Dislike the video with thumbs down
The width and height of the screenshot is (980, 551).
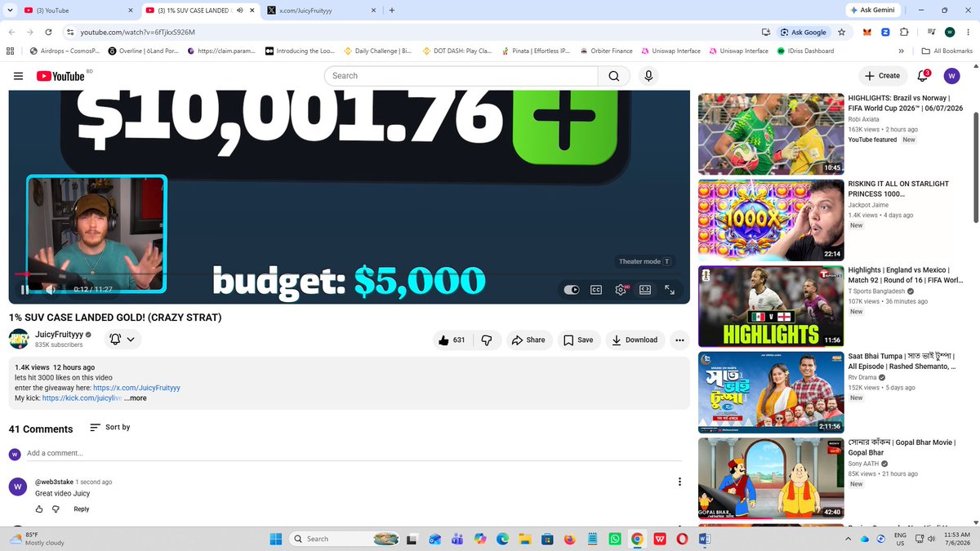coord(487,340)
